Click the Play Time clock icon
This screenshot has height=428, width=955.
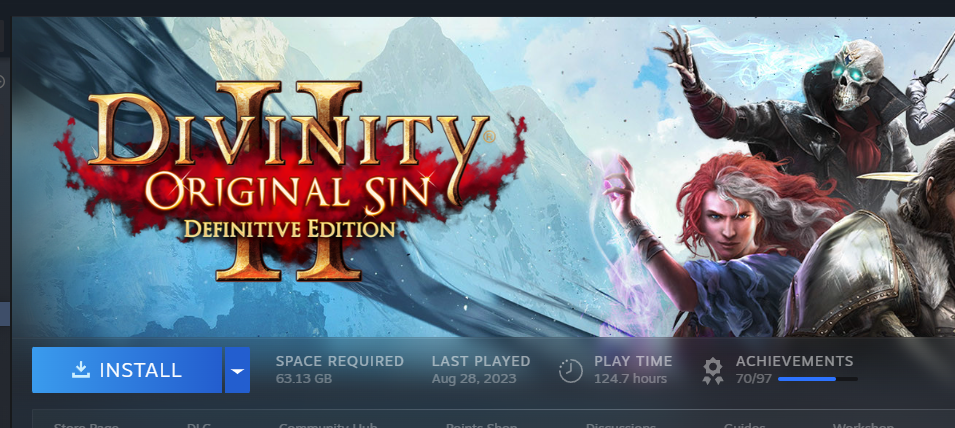(571, 370)
